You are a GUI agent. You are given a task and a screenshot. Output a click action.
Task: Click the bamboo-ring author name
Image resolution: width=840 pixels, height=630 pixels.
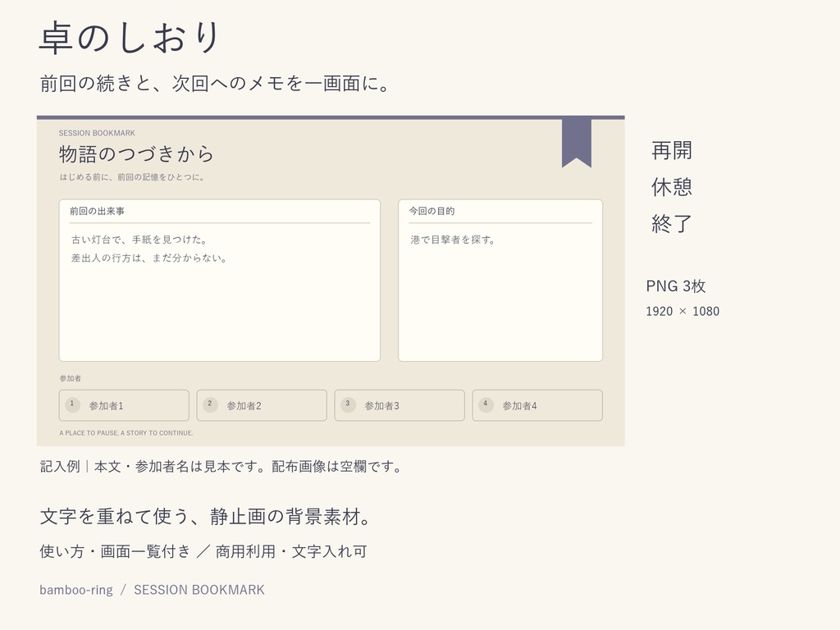tap(76, 590)
